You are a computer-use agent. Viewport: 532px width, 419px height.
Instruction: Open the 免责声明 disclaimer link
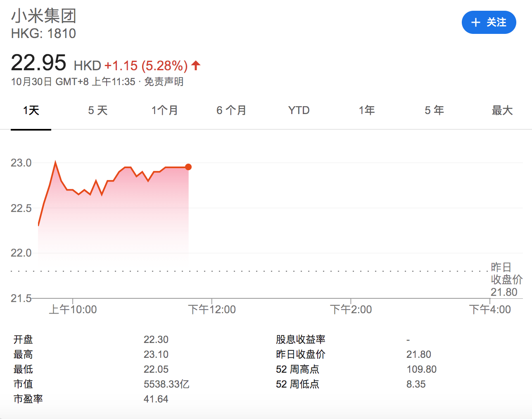tap(164, 81)
